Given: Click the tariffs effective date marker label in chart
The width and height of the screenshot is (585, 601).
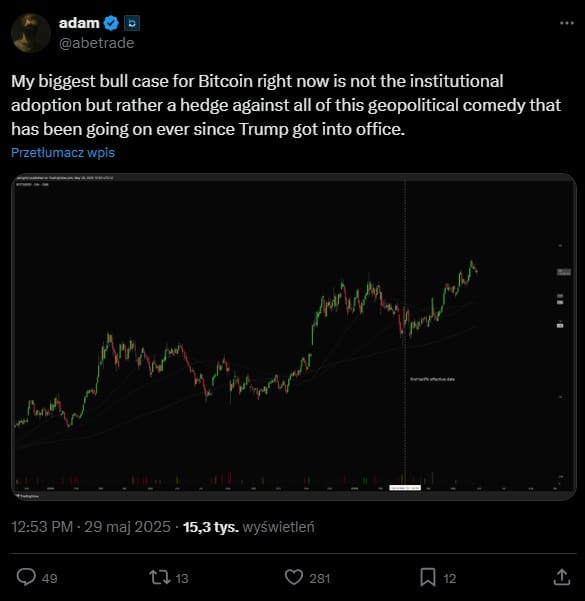Looking at the screenshot, I should [x=432, y=379].
